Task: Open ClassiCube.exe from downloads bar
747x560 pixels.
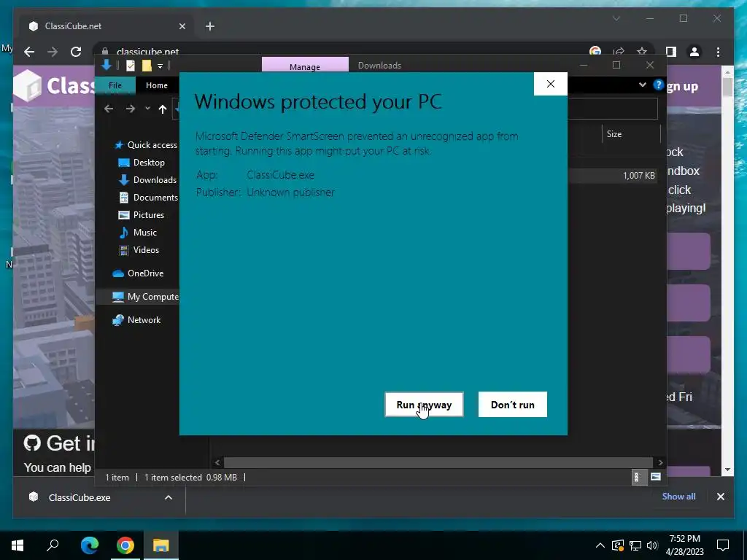Action: 80,497
